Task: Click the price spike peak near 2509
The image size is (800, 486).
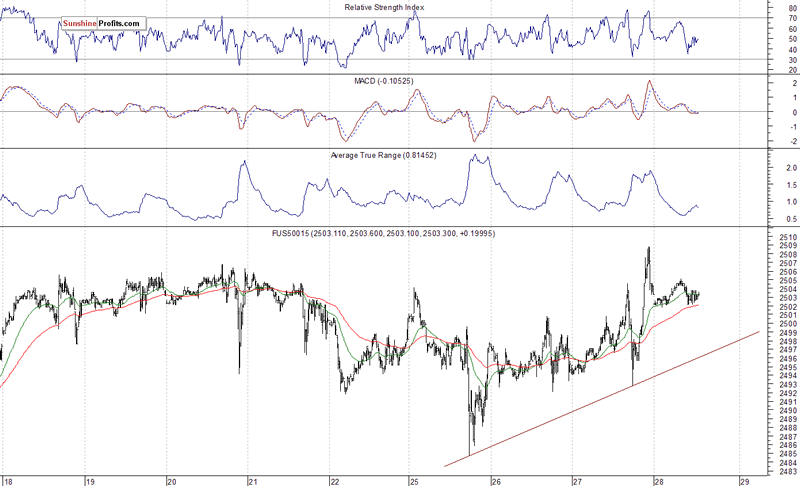Action: [x=648, y=248]
